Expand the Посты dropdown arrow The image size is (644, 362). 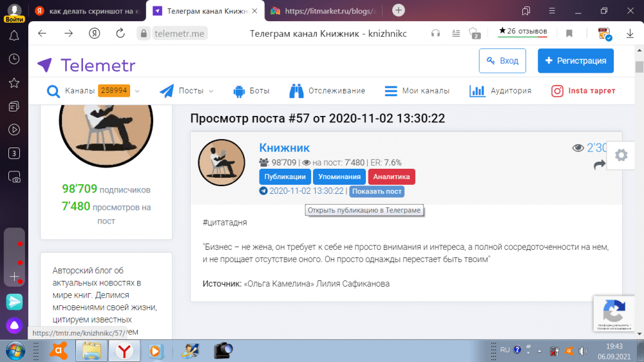click(211, 91)
